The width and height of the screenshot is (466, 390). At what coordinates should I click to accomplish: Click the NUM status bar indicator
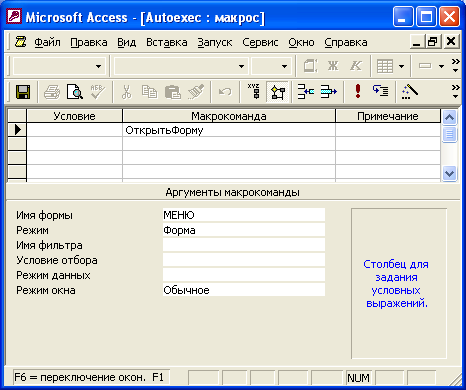coord(358,378)
